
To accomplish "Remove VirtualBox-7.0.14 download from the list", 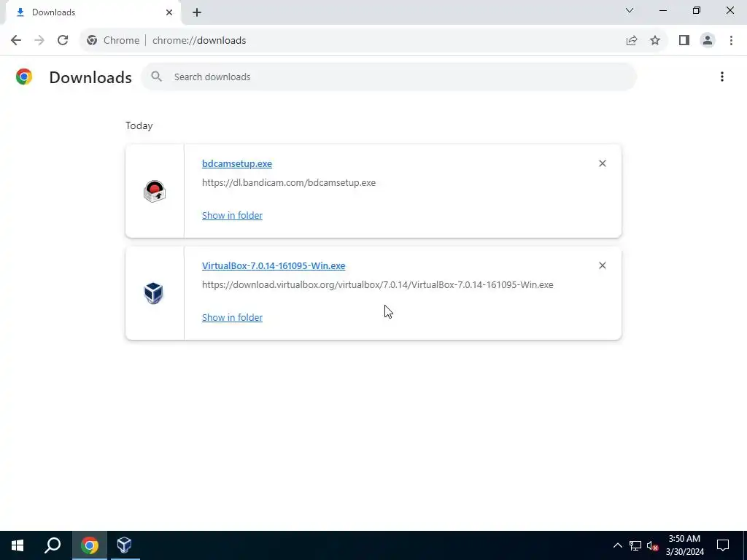I will click(602, 265).
